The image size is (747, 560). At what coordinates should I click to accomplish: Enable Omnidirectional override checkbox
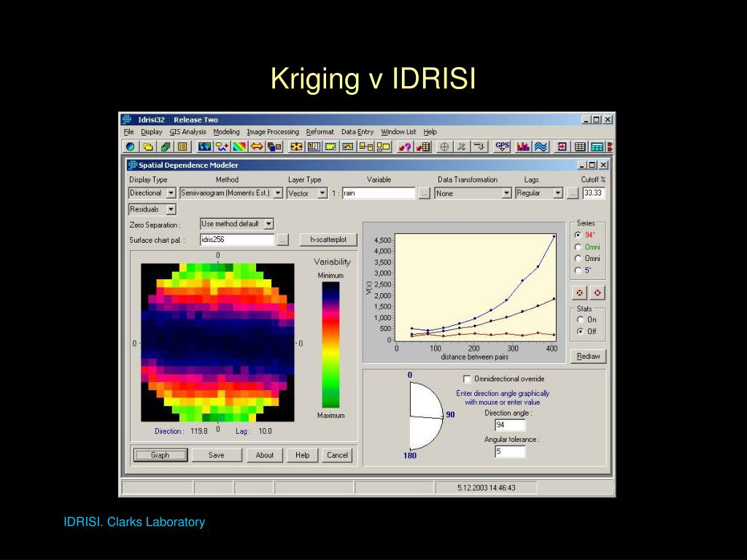[467, 379]
